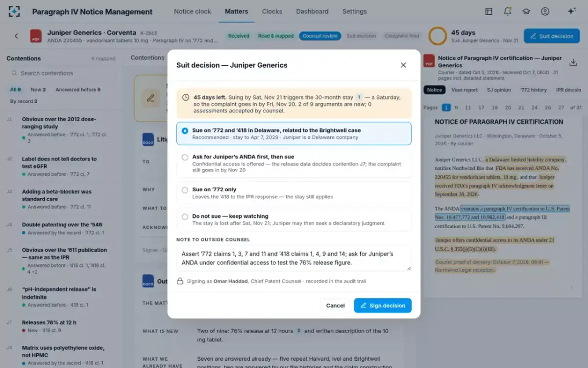
Task: Click the Counsel review stage pill
Action: coord(320,36)
